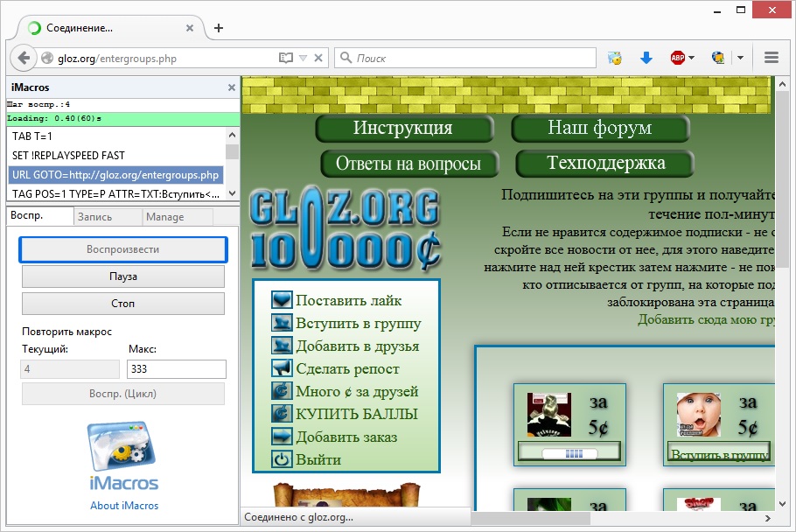Select the Соединение... browser tab

pos(109,28)
